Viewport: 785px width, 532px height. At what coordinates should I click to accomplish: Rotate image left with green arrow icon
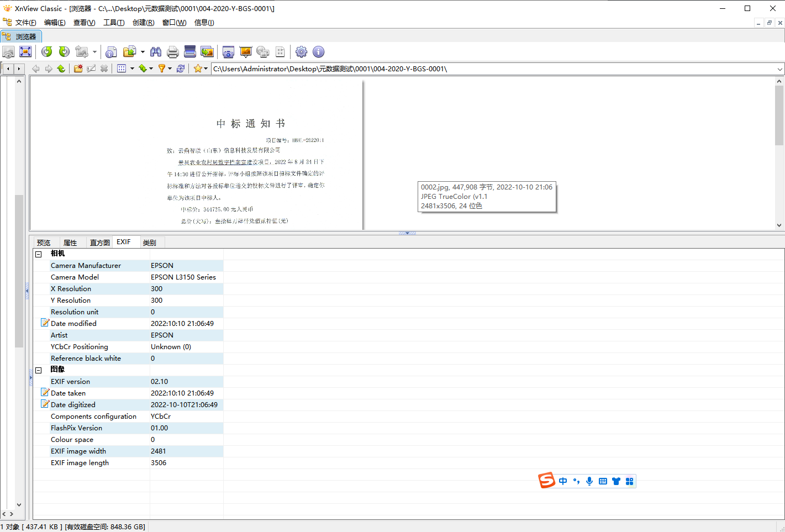pyautogui.click(x=47, y=52)
